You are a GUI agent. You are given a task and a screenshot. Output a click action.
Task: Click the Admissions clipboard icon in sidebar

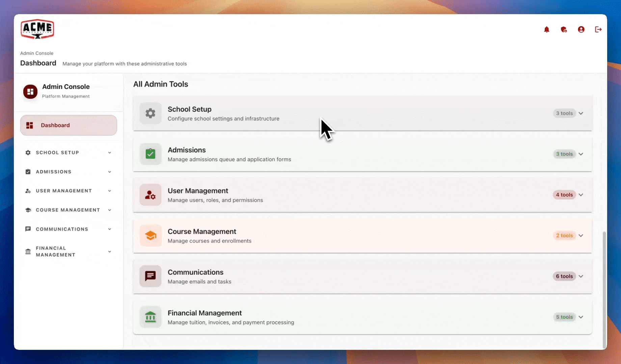(x=28, y=172)
